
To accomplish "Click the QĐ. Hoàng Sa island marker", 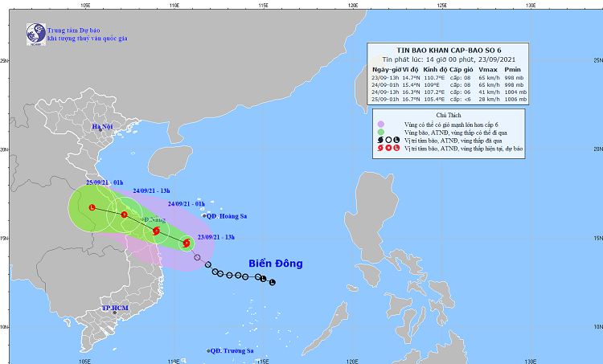I will [x=203, y=216].
